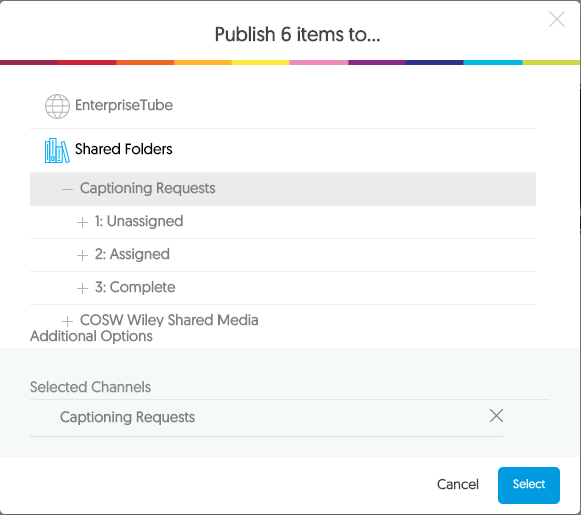Click the Cancel button
This screenshot has width=581, height=515.
coord(458,485)
